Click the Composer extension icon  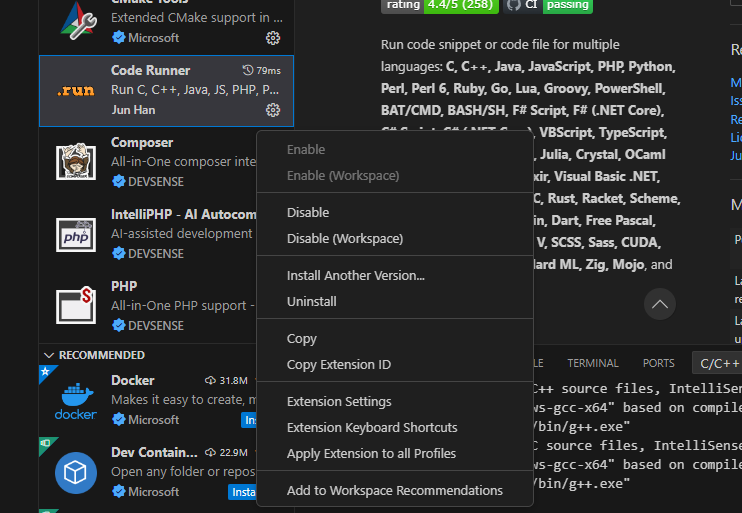[x=76, y=162]
